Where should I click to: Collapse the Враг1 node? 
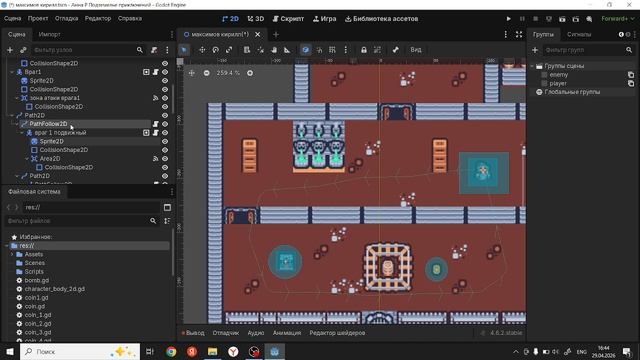[12, 72]
